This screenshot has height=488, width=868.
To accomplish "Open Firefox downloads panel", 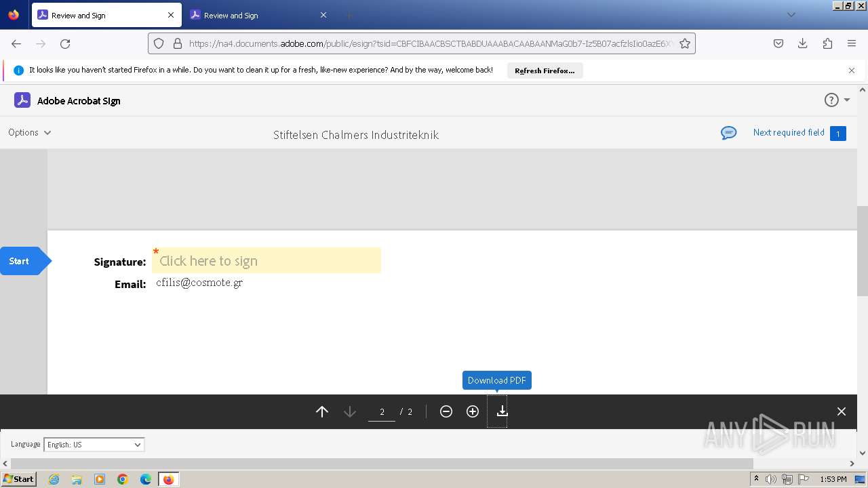I will pos(803,43).
